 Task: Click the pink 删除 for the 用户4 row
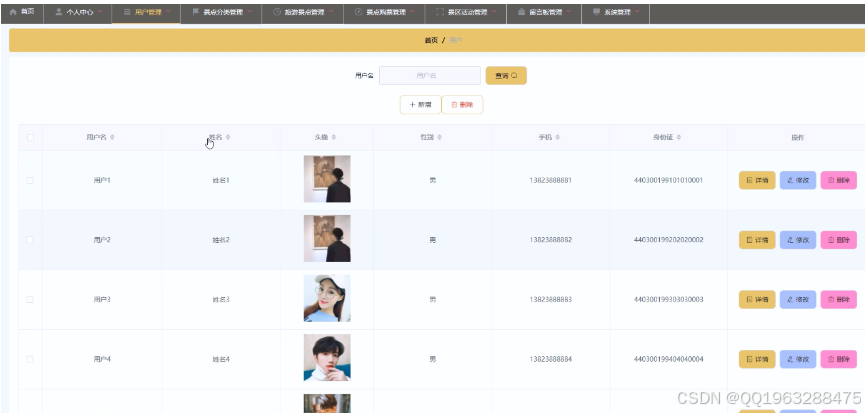pos(839,359)
